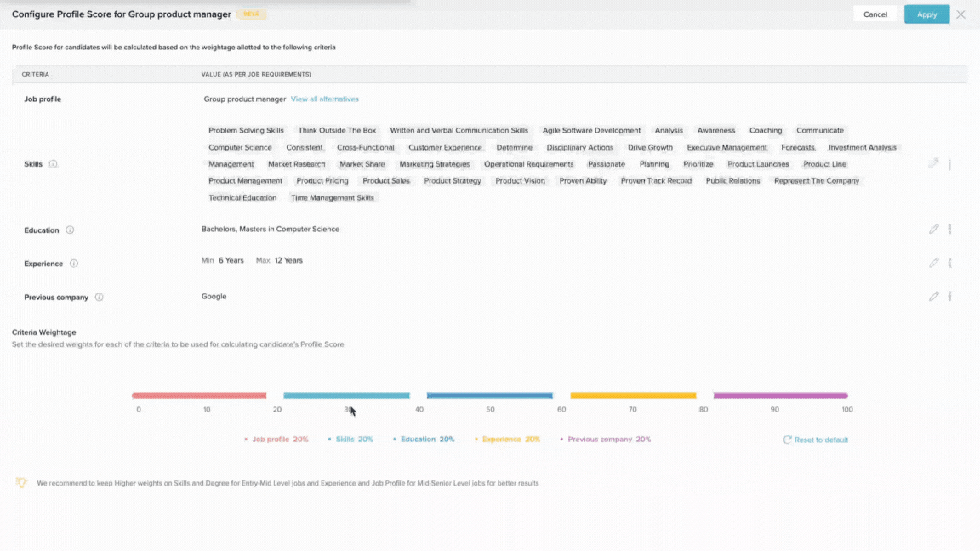Click the Apply button
980x551 pixels.
click(926, 14)
